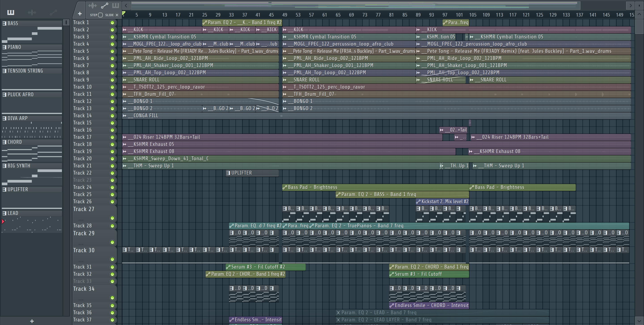Open clip menu icon of Param. EQ 2 - CHORD Band 1 freq
Image resolution: width=644 pixels, height=325 pixels.
coord(392,267)
